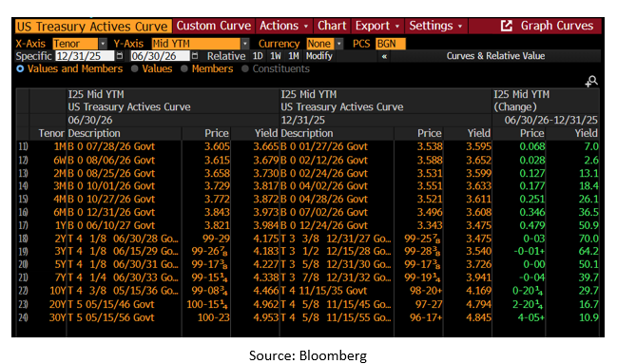Select row 11) for 1M tenor
This screenshot has height=364, width=617.
pyautogui.click(x=23, y=146)
